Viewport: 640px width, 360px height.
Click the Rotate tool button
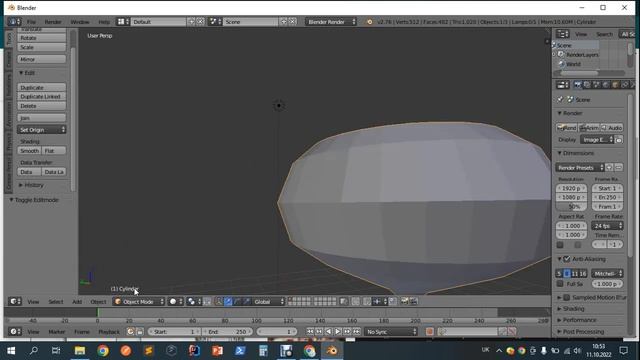tap(42, 38)
